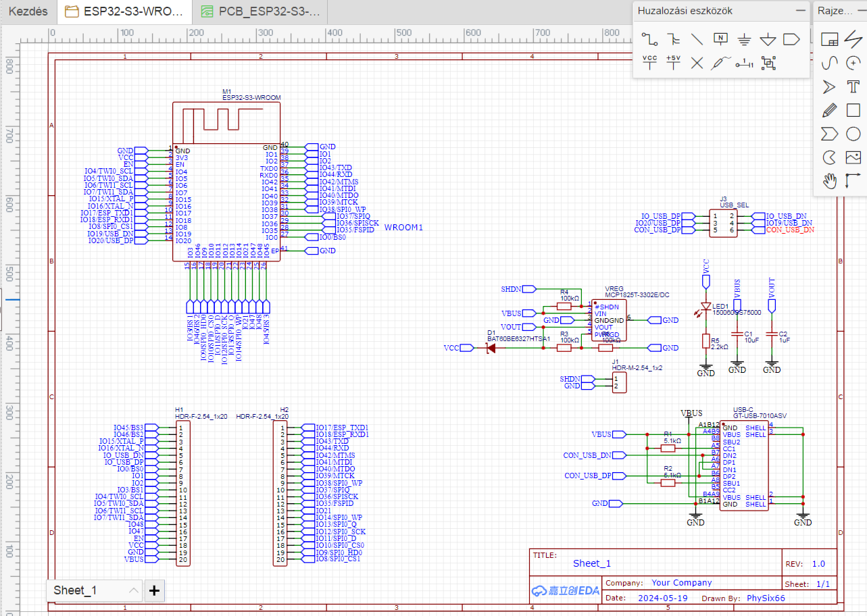Click the Group/Ungroup symbol tool

768,63
